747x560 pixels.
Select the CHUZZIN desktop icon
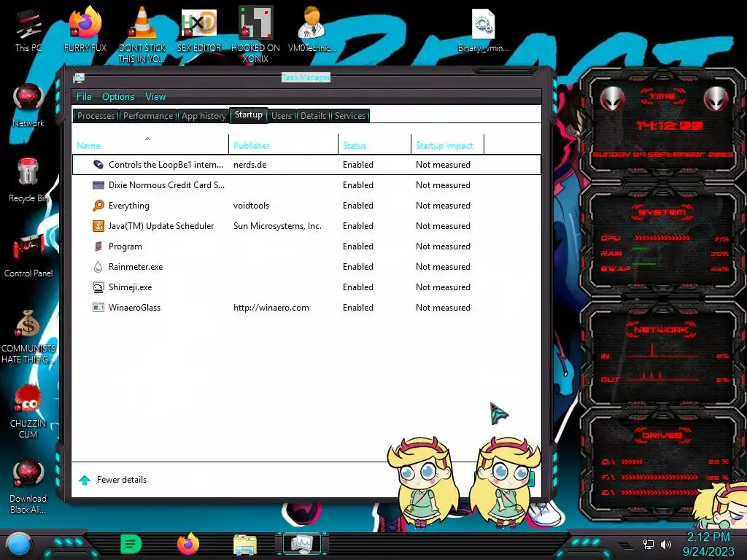[28, 411]
